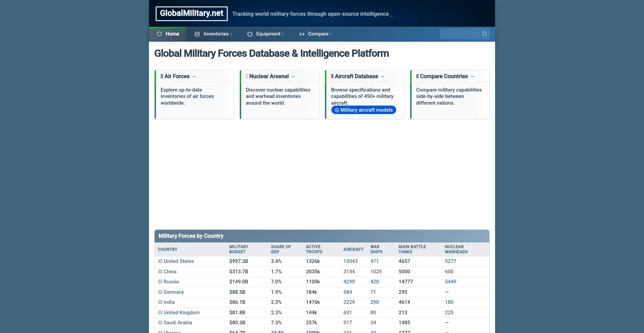Click the database icon next to Inventories
This screenshot has width=644, height=333.
[197, 34]
